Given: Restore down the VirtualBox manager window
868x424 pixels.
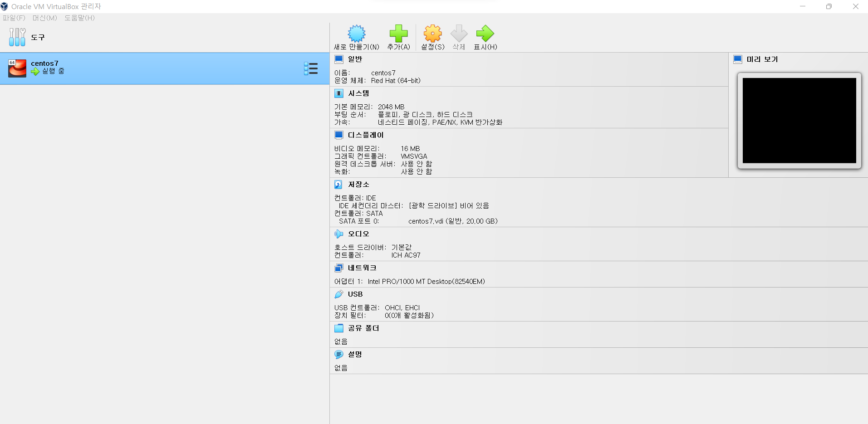Looking at the screenshot, I should 829,6.
